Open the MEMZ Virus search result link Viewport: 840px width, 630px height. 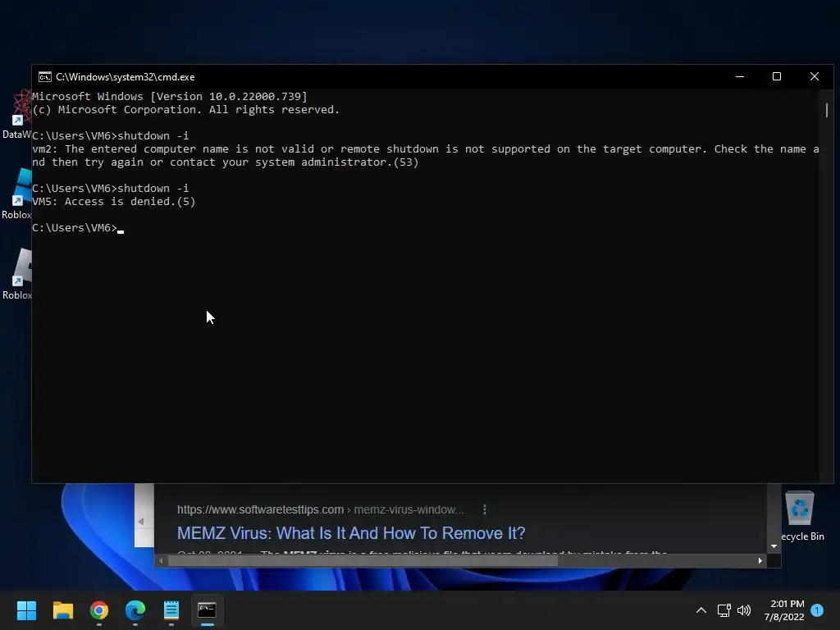pos(351,533)
